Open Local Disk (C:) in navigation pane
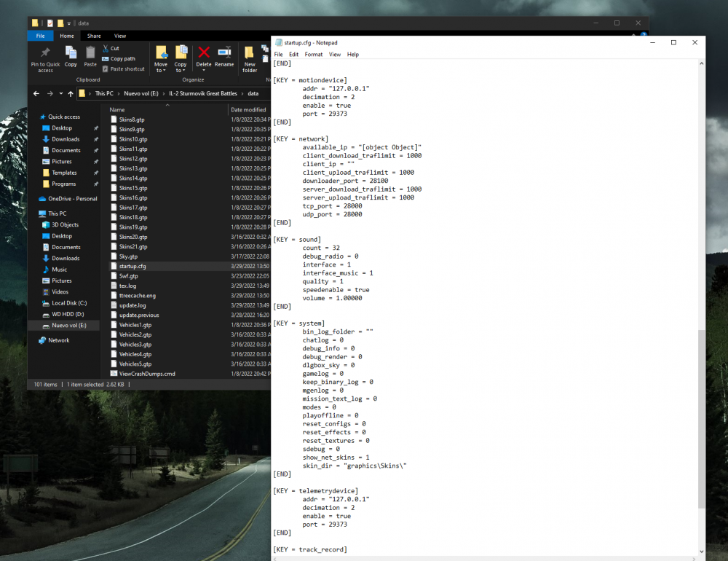The height and width of the screenshot is (561, 728). (x=69, y=303)
